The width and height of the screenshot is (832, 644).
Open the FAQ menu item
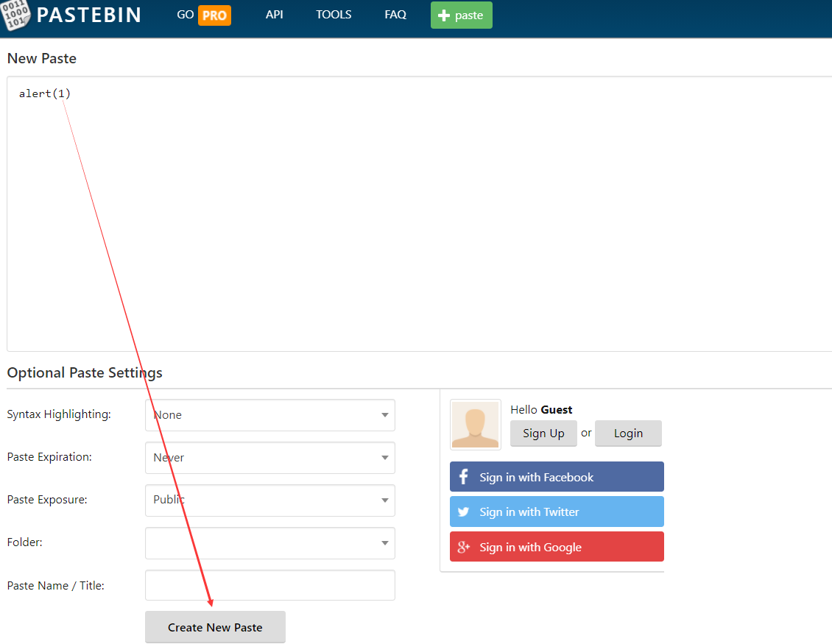tap(395, 15)
